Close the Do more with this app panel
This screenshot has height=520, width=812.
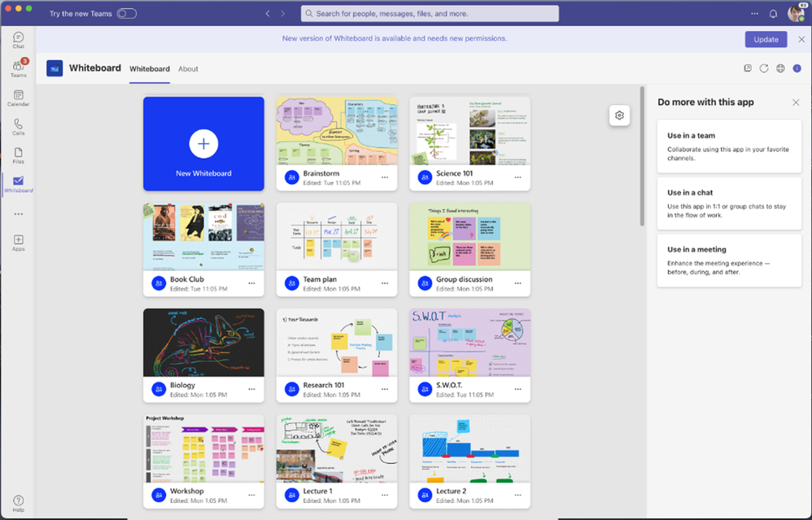coord(796,103)
